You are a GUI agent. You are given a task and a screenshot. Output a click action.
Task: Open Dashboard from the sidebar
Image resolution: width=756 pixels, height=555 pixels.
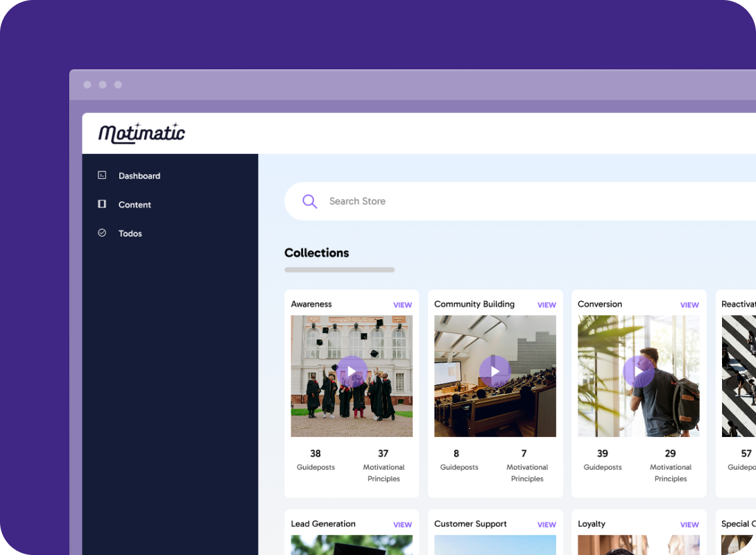coord(139,176)
